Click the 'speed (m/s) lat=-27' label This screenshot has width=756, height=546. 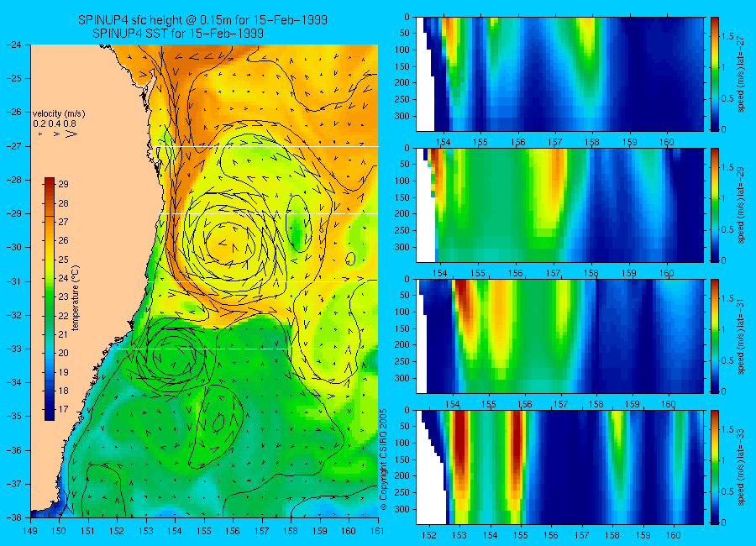pos(742,74)
